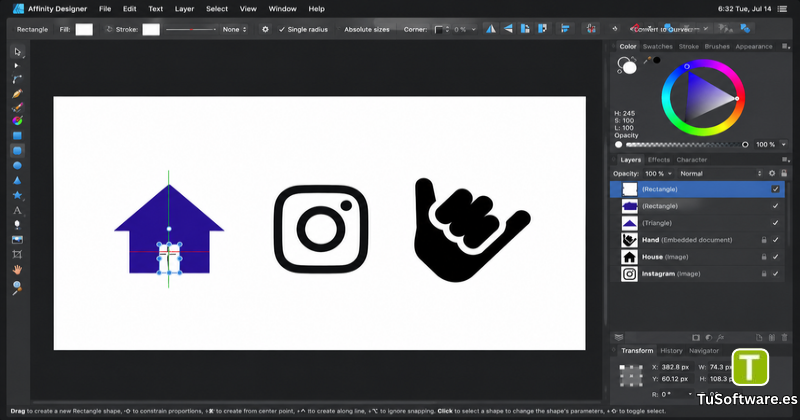Open Color panel opacity percent dropdown
The width and height of the screenshot is (800, 420).
784,145
